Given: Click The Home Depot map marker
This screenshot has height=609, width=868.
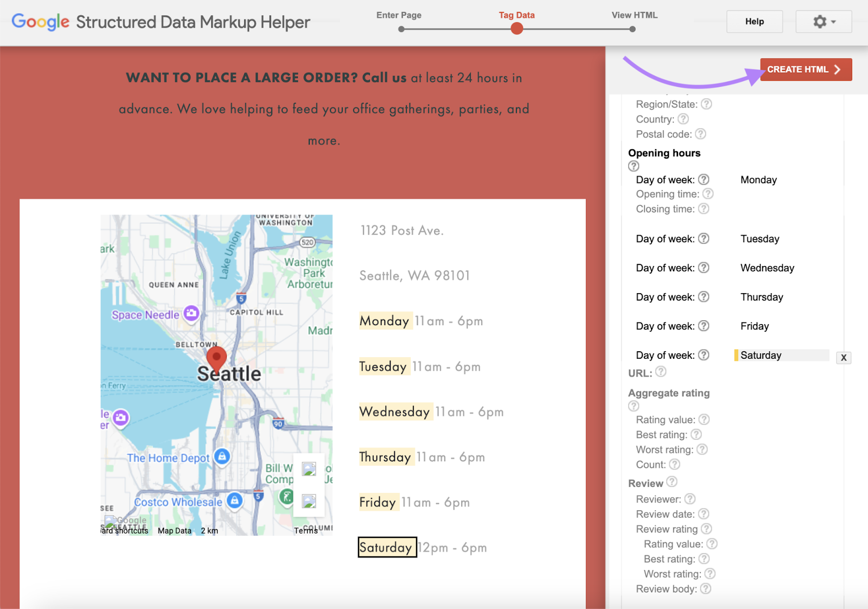Looking at the screenshot, I should (x=222, y=456).
